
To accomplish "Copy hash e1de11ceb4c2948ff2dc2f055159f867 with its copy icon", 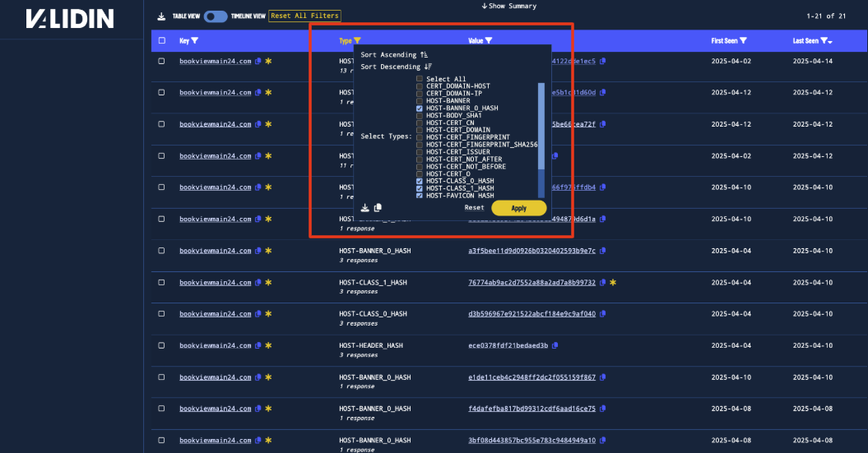I will (603, 377).
